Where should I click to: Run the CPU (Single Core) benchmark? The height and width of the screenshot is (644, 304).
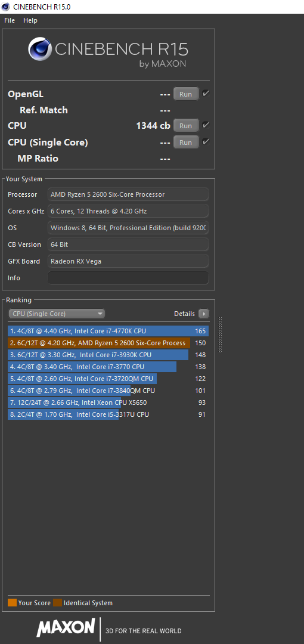(186, 142)
